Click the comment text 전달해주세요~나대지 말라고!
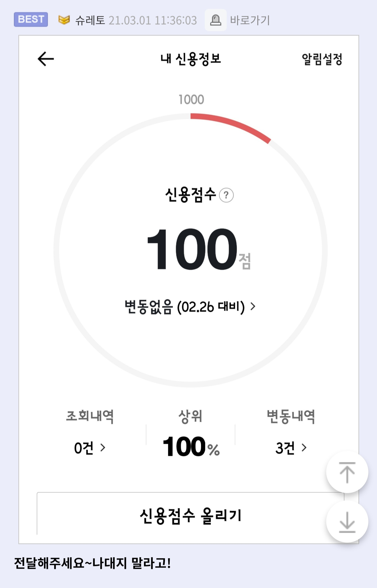 coord(93,563)
